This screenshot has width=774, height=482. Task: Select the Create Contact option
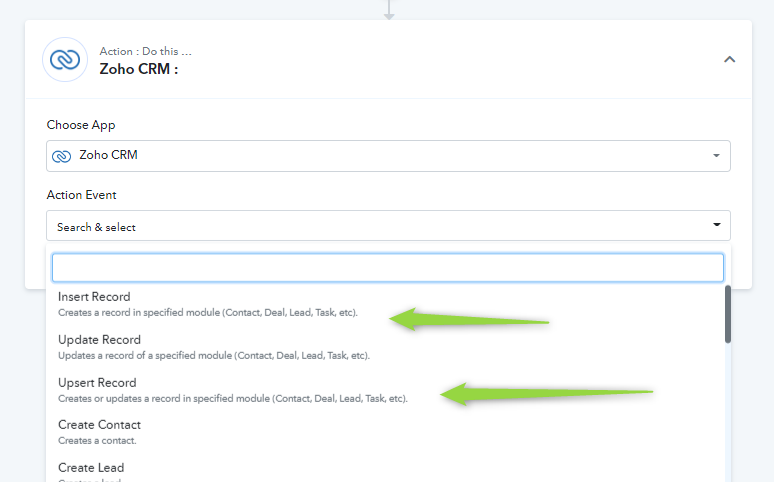[x=387, y=433]
